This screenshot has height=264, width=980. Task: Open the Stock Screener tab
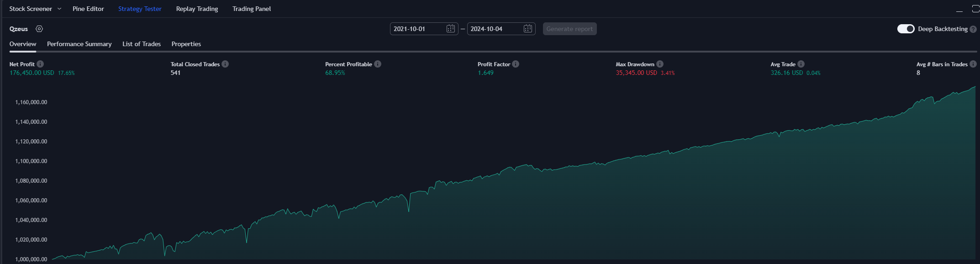coord(31,9)
